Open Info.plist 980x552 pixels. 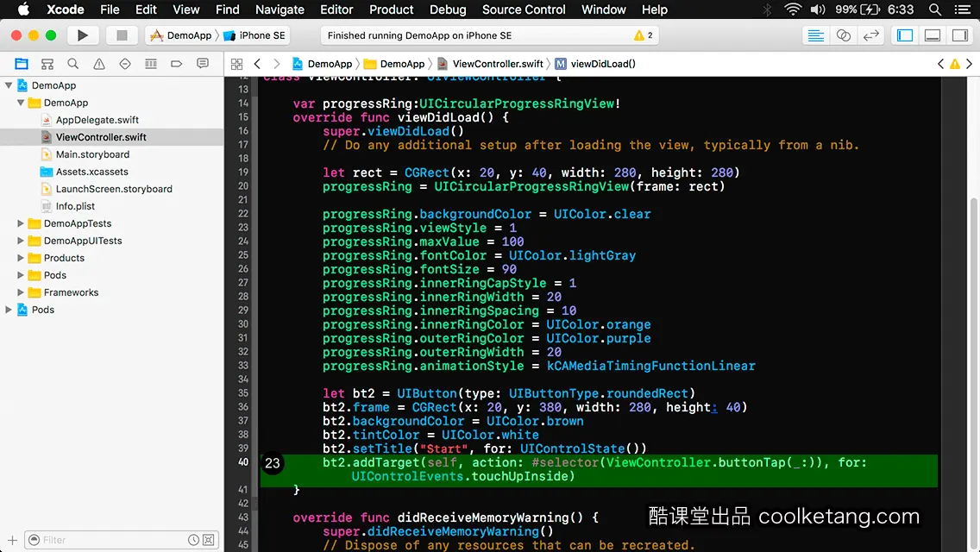[75, 206]
